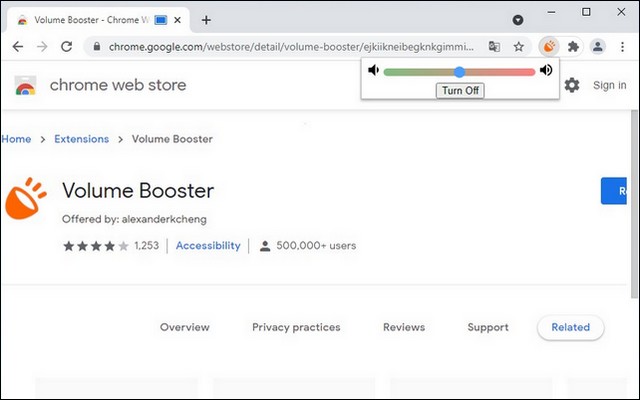Go to the Home breadcrumb
The image size is (640, 400).
(16, 139)
